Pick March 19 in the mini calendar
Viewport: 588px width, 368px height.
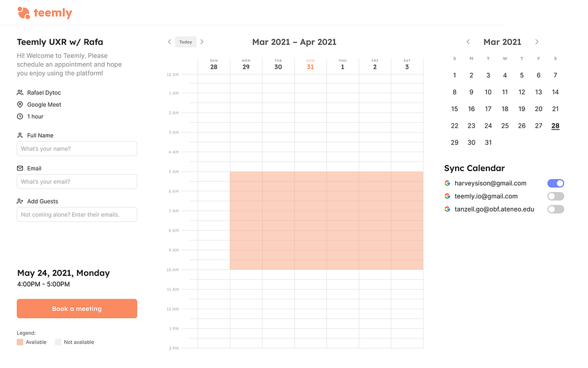522,109
